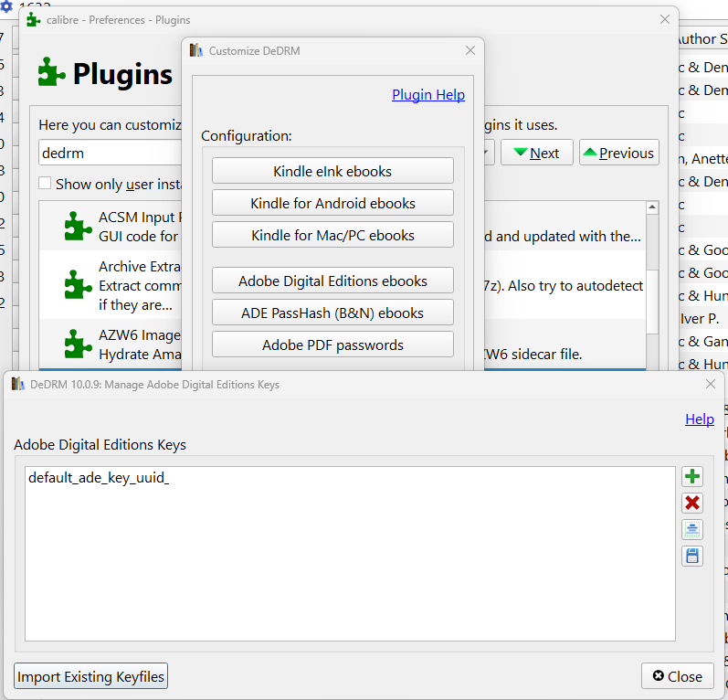Focus the plugin search field containing dedrm
The width and height of the screenshot is (728, 700).
point(111,153)
